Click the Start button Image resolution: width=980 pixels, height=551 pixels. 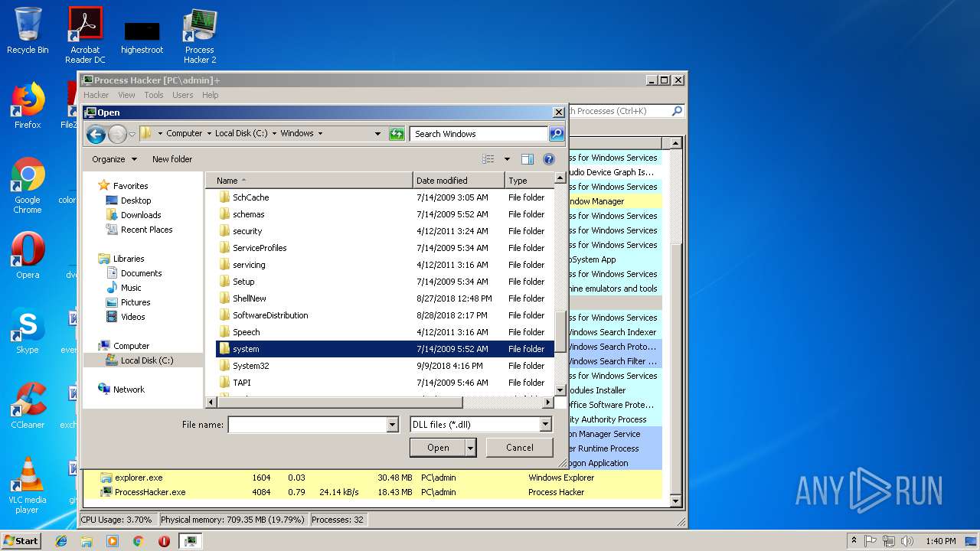pyautogui.click(x=21, y=541)
